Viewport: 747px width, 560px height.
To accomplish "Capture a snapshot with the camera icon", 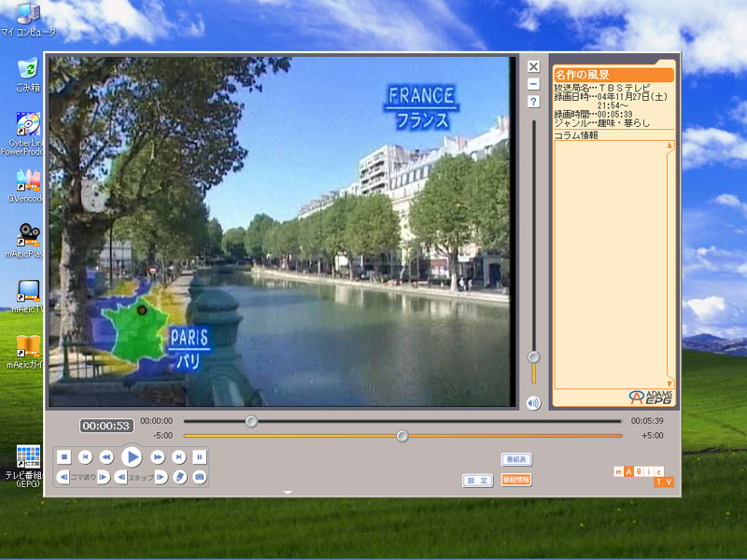I will coord(199,477).
